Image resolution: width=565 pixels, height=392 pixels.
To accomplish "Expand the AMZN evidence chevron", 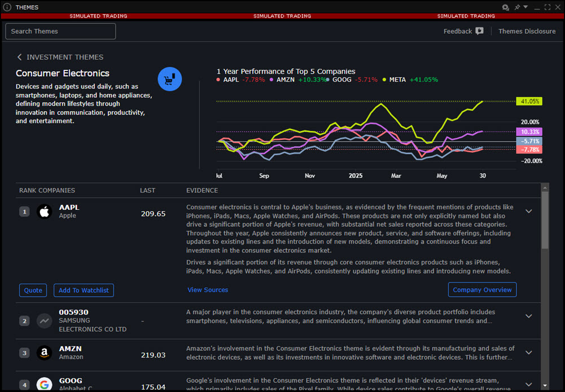I will (529, 353).
